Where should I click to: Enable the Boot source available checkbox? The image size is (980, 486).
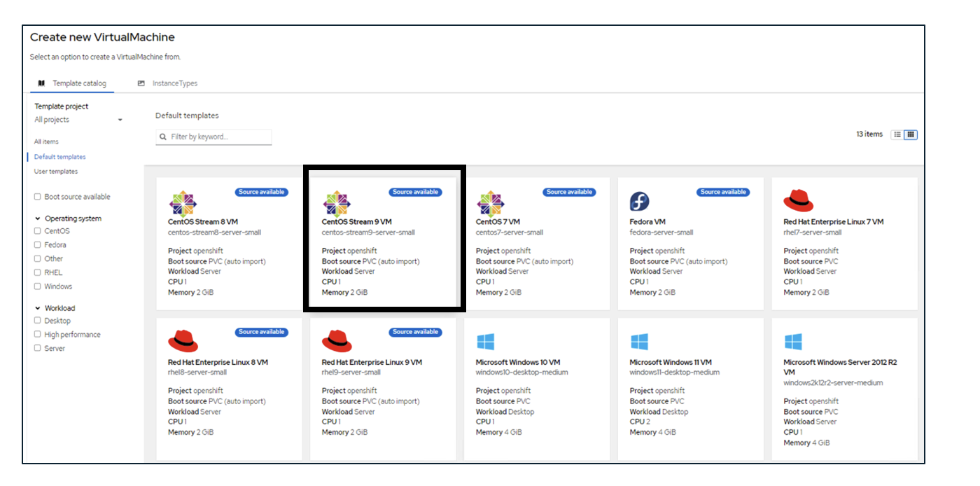pyautogui.click(x=38, y=197)
